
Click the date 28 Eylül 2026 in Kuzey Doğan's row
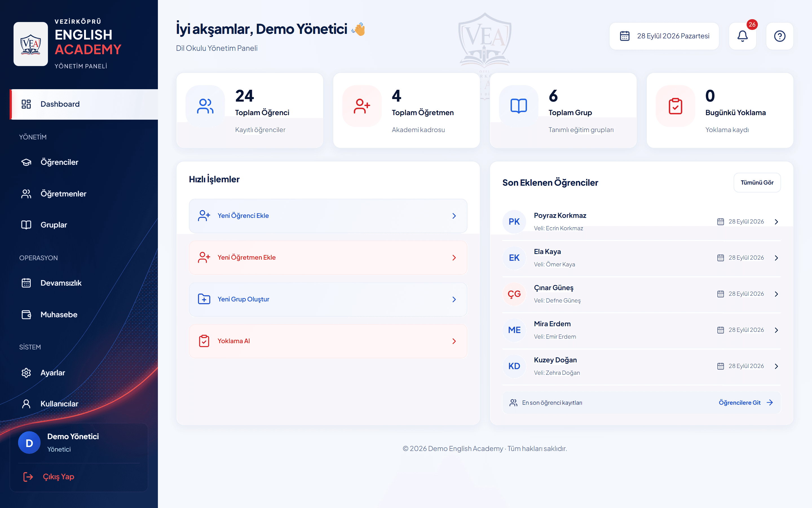pos(746,366)
